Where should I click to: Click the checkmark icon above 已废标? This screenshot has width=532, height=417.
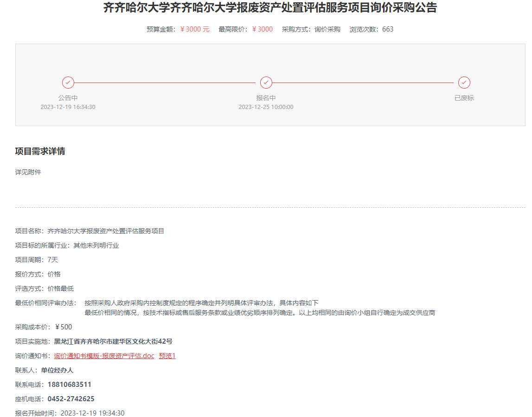[464, 83]
